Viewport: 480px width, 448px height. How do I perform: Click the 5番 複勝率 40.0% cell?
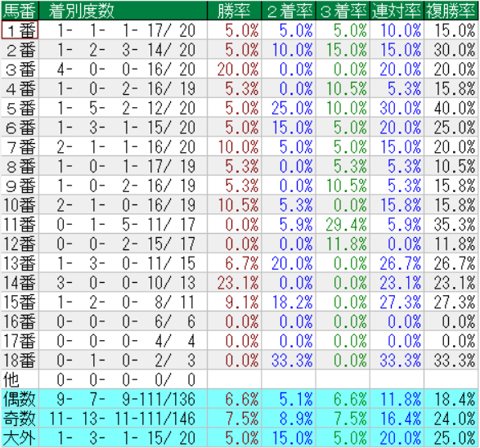451,108
